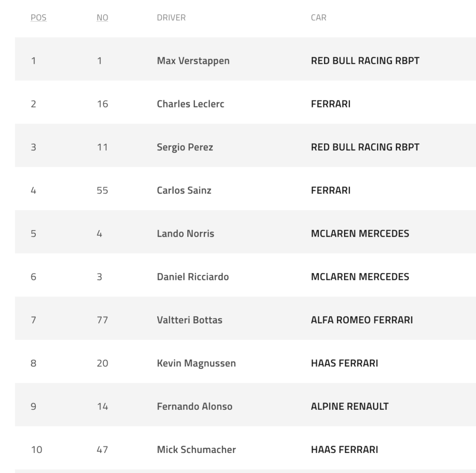The height and width of the screenshot is (473, 476).
Task: Select Fernando Alonso's name
Action: click(x=194, y=407)
